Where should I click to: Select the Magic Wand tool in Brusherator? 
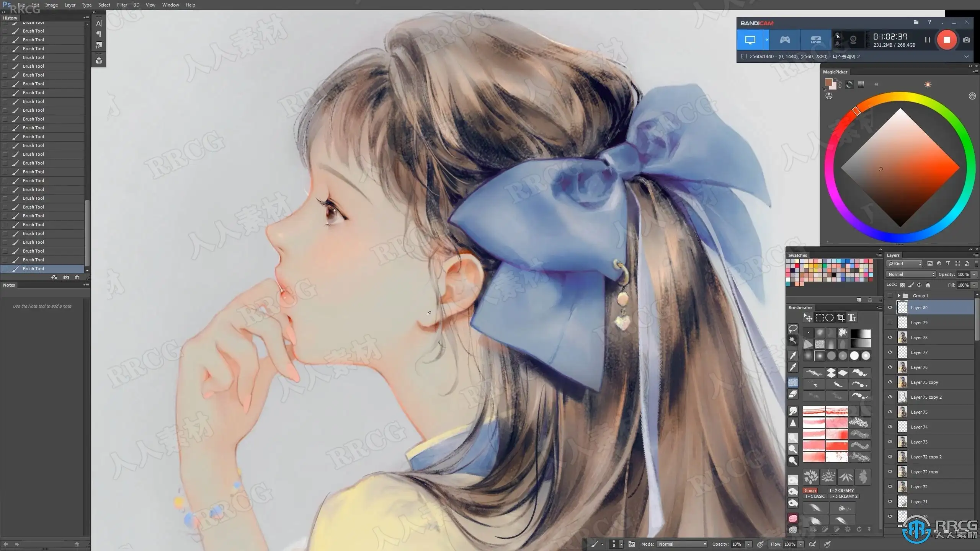click(793, 340)
